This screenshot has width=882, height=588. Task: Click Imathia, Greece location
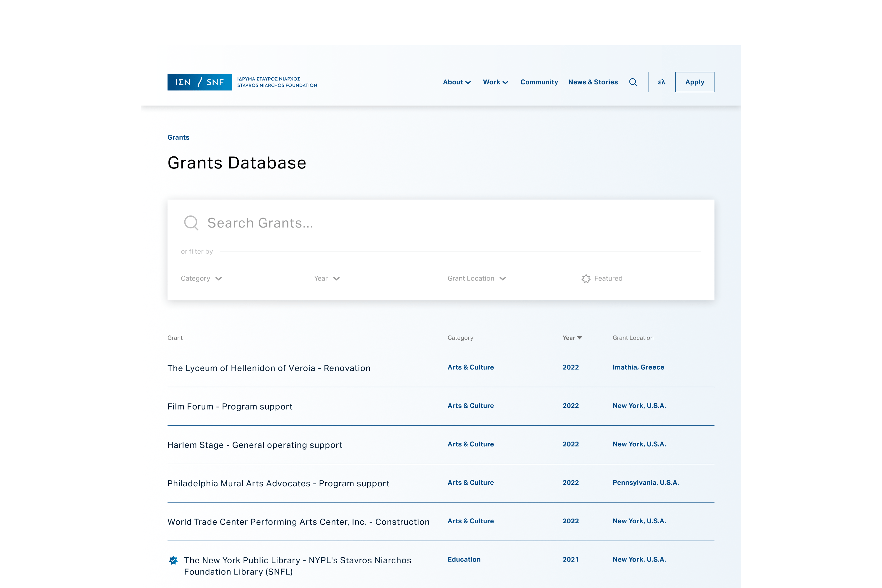(x=638, y=367)
